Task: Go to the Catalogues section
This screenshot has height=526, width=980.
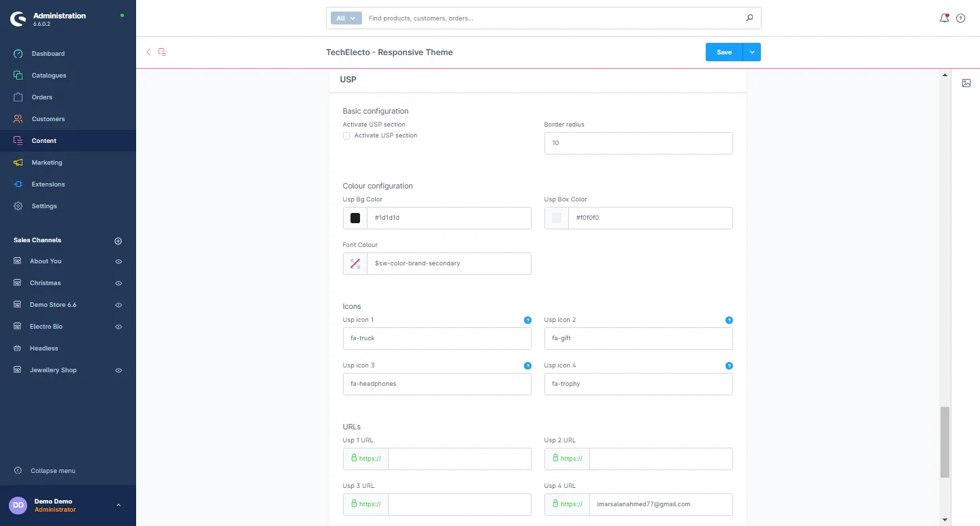Action: 49,76
